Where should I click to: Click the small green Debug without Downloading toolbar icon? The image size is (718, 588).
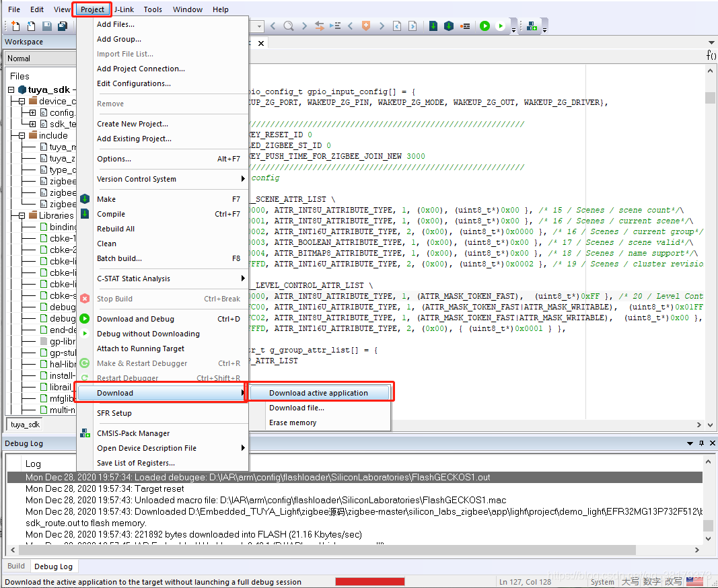coord(501,26)
